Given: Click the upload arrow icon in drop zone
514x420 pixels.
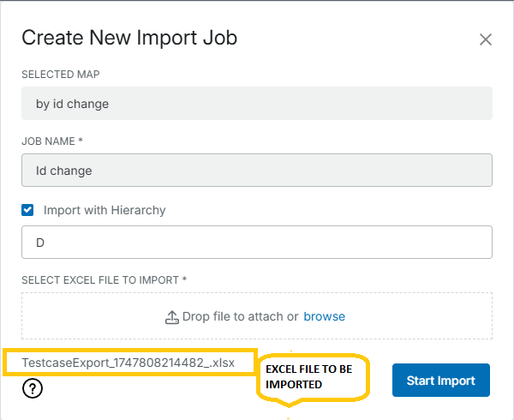Looking at the screenshot, I should pyautogui.click(x=171, y=317).
